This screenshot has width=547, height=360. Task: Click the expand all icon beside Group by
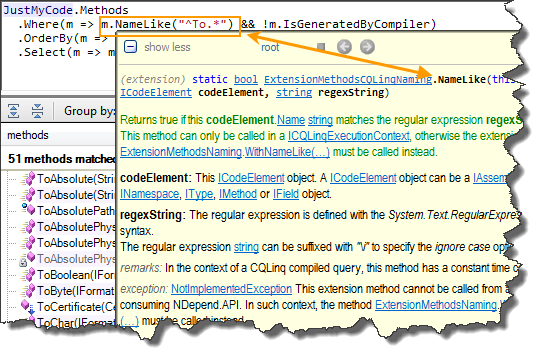click(x=14, y=111)
